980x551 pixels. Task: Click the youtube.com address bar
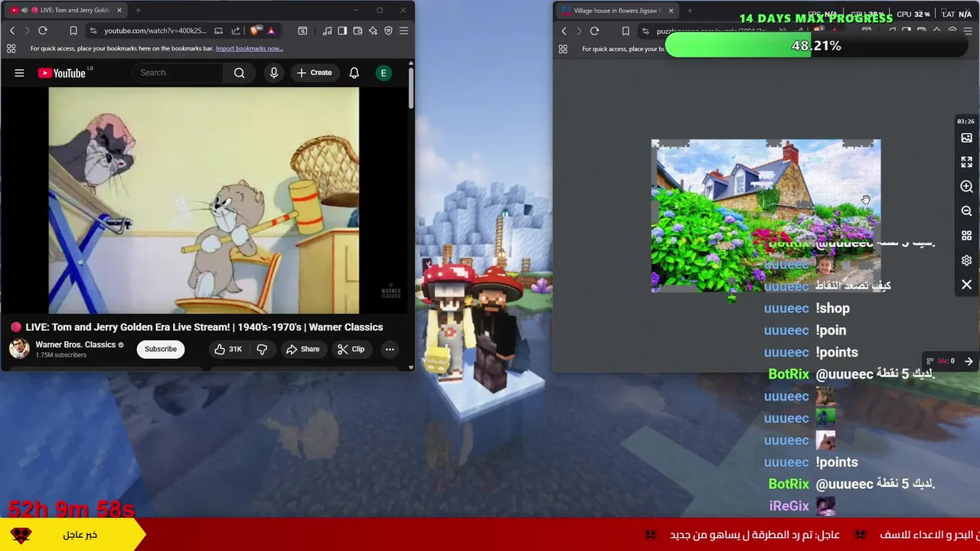pos(155,31)
